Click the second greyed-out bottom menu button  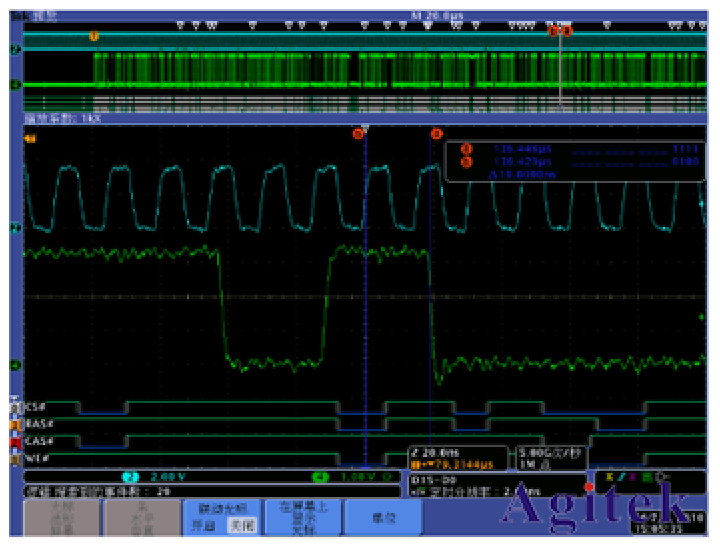(140, 516)
